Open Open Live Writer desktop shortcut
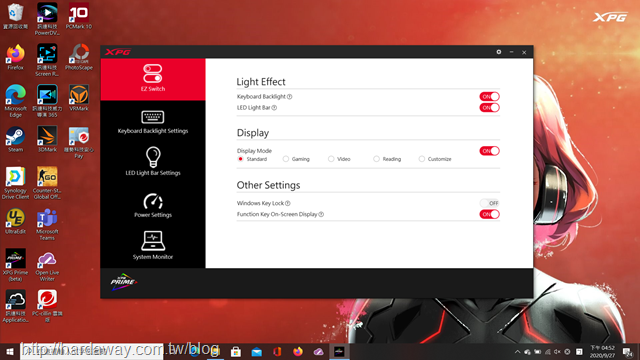Viewport: 640px width, 360px height. pyautogui.click(x=47, y=265)
